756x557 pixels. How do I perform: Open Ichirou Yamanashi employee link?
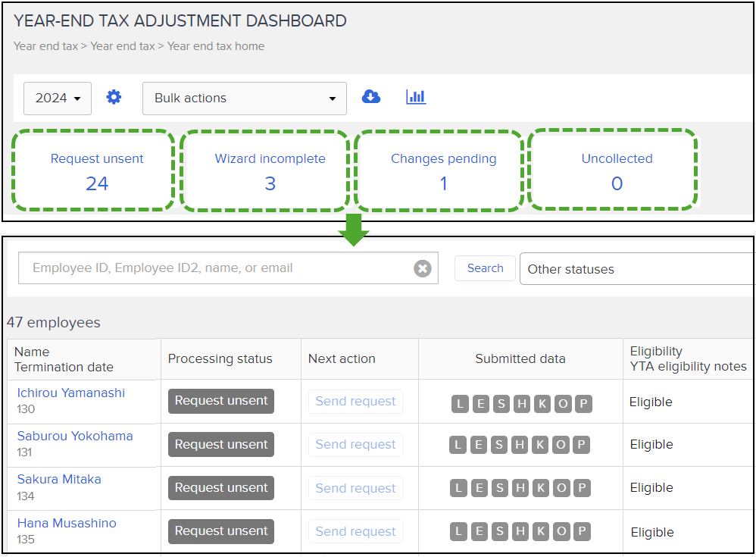click(x=71, y=393)
